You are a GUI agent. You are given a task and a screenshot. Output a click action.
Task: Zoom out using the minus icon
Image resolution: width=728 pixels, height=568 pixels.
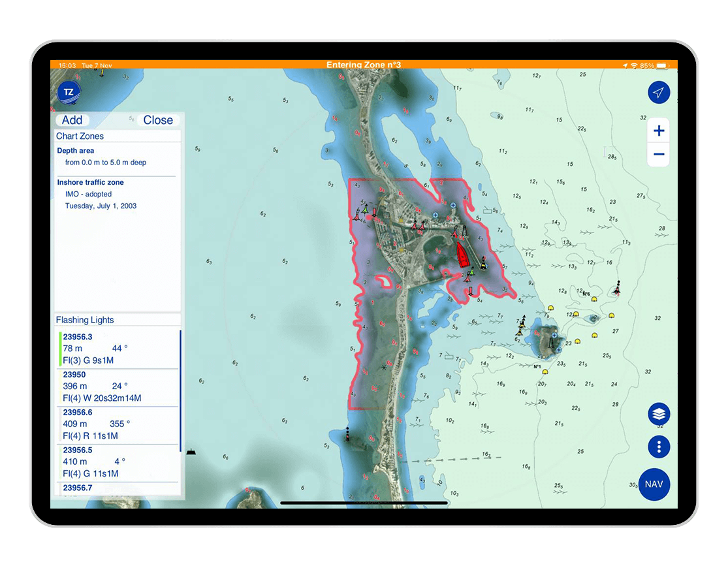(659, 154)
